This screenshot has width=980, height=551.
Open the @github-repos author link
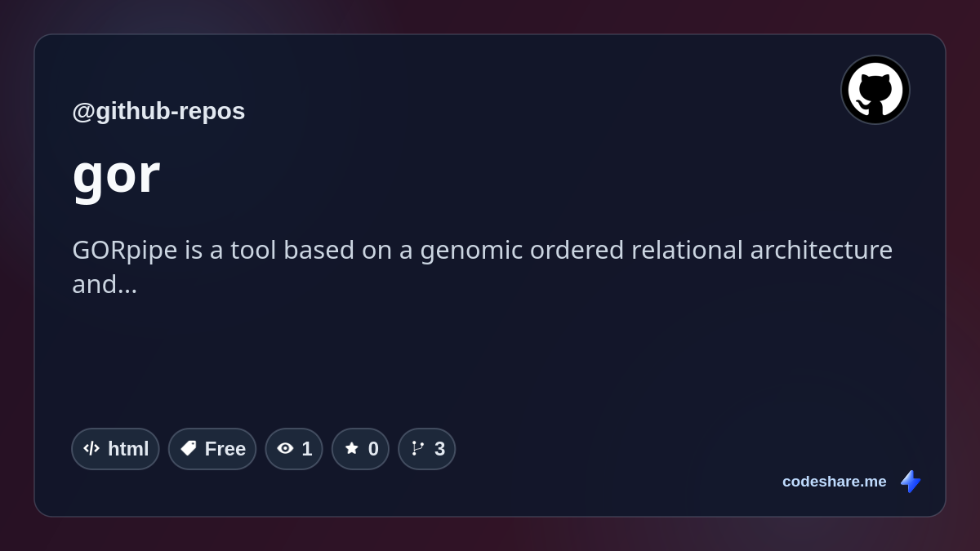158,111
